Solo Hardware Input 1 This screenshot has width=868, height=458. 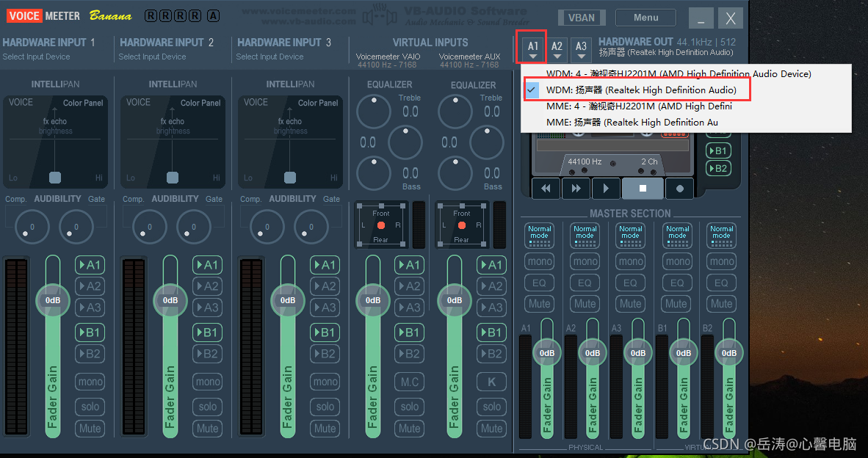90,407
